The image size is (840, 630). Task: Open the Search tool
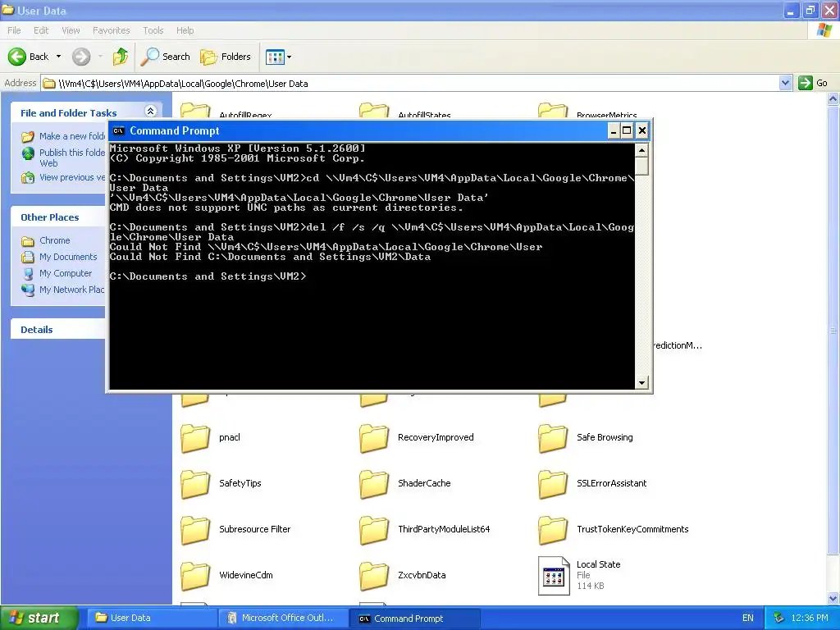[165, 57]
